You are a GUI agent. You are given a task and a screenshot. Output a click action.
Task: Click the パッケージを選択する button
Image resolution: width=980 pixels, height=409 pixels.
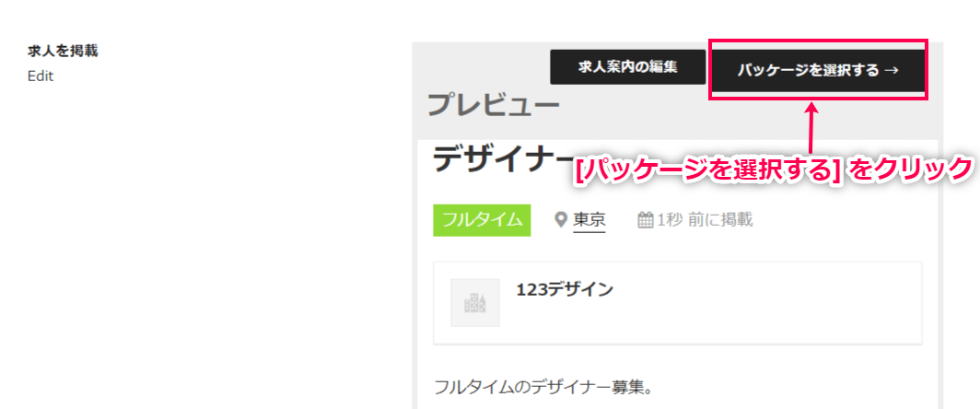point(818,70)
